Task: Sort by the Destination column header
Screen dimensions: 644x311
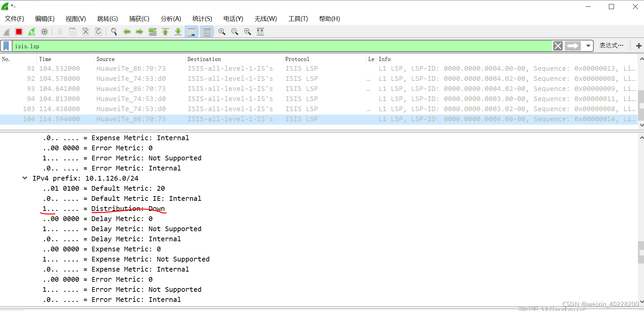Action: [x=234, y=59]
